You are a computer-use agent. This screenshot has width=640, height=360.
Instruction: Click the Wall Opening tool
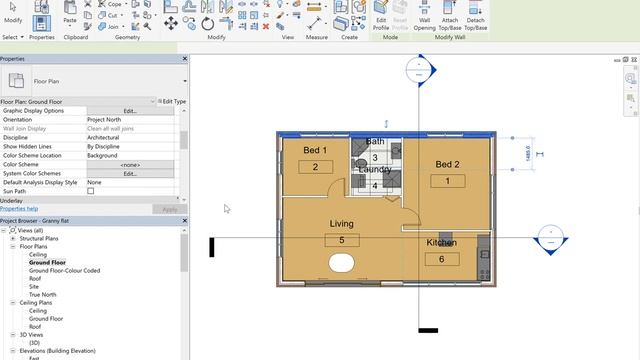click(x=424, y=16)
